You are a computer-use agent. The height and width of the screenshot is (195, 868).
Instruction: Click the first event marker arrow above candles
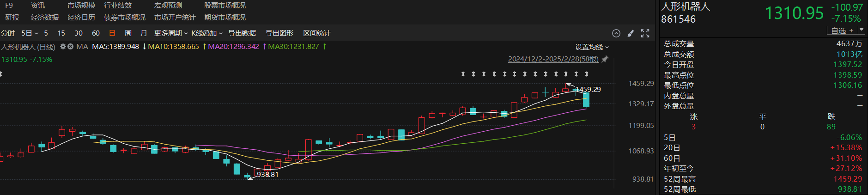[x=463, y=74]
